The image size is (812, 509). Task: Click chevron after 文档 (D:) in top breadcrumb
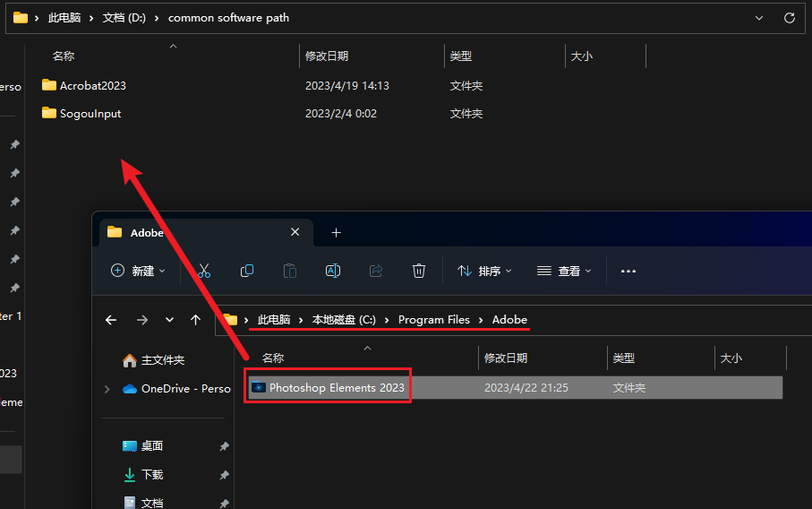tap(157, 18)
